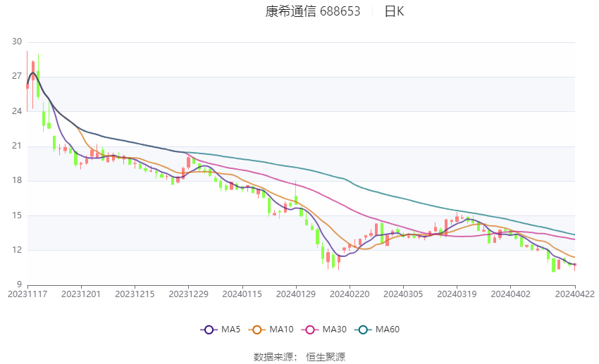
Task: Click x-axis date label 20240319
Action: (457, 294)
